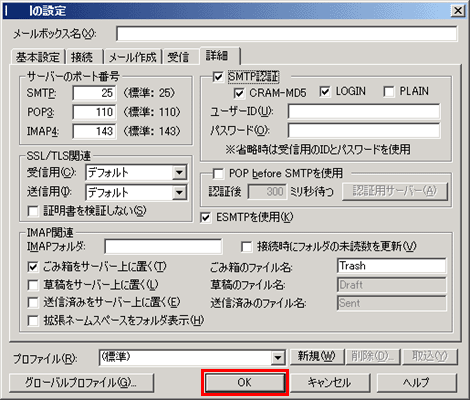Open the 受信 tab
The image size is (470, 400).
[x=179, y=57]
